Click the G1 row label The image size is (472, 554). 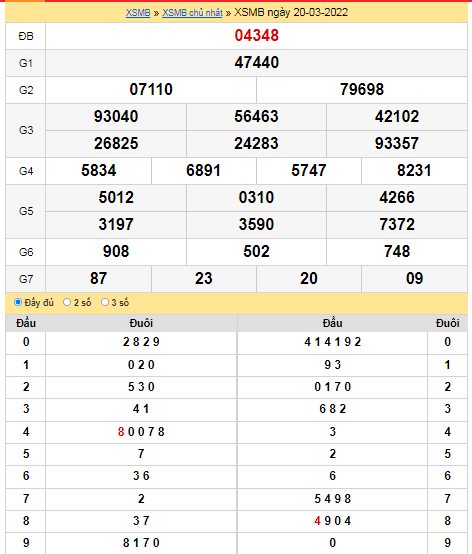pos(26,63)
